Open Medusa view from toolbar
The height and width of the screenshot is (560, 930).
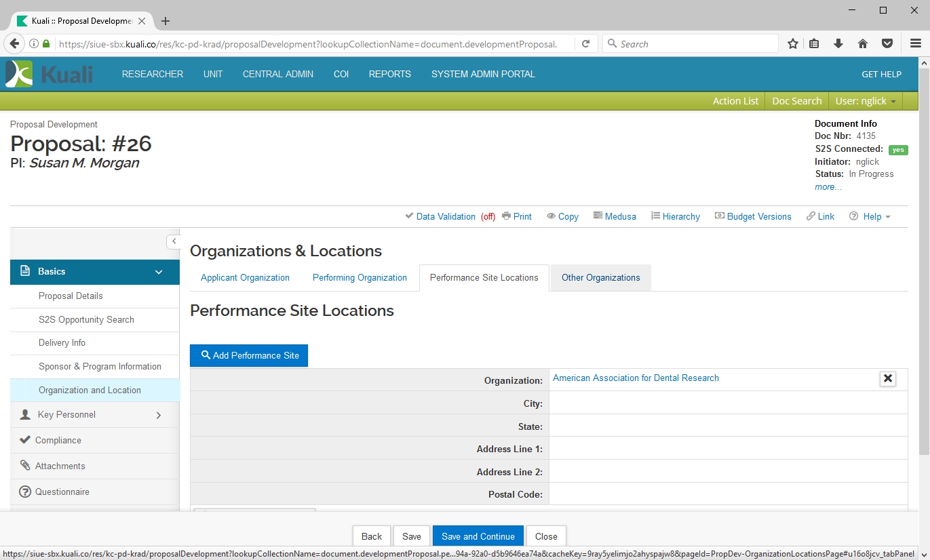coord(615,216)
